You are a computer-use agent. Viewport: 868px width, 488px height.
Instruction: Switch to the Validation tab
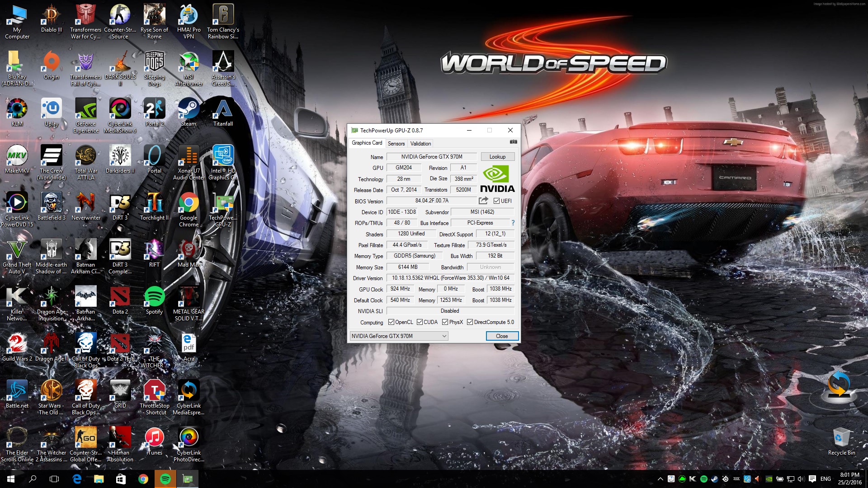point(420,144)
